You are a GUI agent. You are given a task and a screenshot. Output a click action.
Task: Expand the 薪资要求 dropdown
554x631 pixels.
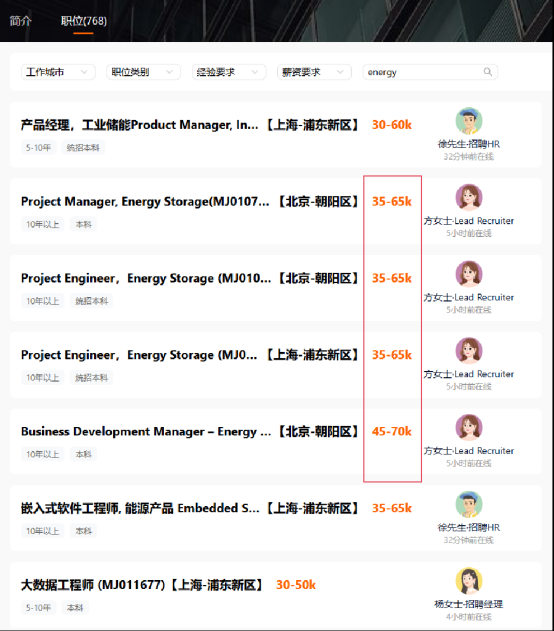click(x=314, y=72)
